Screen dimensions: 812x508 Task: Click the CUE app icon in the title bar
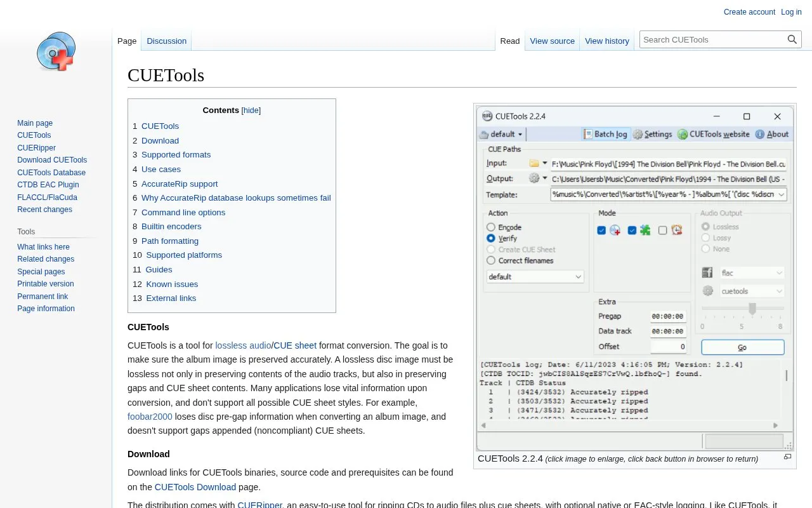point(487,116)
